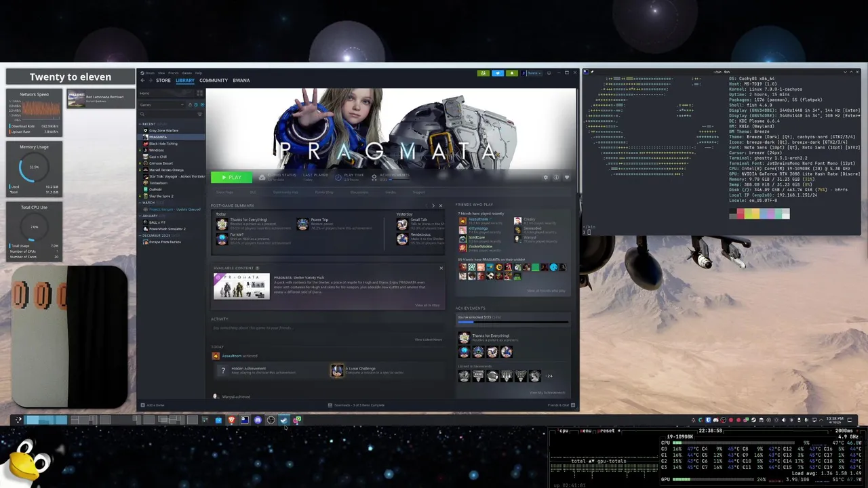Open the Power Trip achievement icon
This screenshot has width=868, height=488.
click(x=302, y=224)
